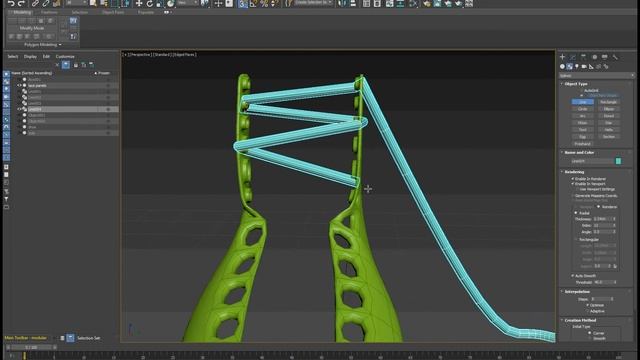Collapse the Interpolation rollout

[x=576, y=291]
